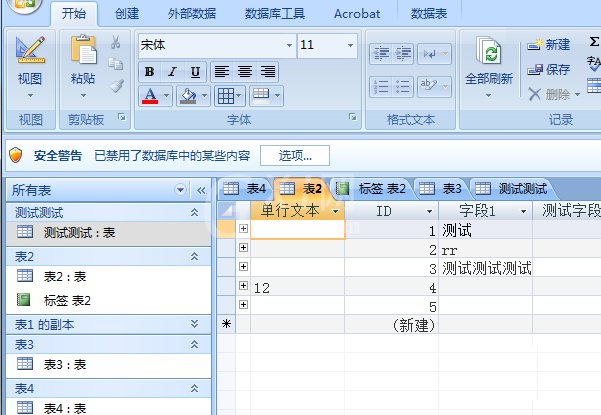Screen dimensions: 601x415
Task: Open the ID column filter dropdown
Action: point(429,211)
